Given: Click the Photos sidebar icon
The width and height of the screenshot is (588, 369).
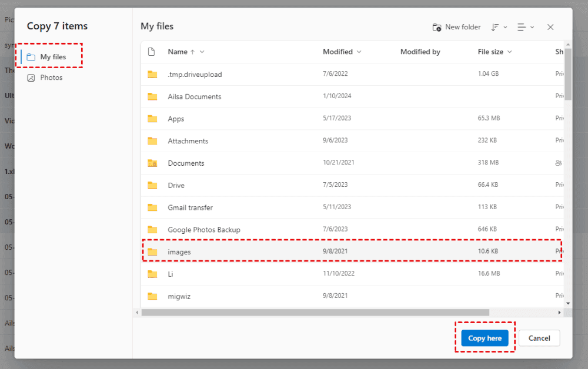Looking at the screenshot, I should point(31,78).
